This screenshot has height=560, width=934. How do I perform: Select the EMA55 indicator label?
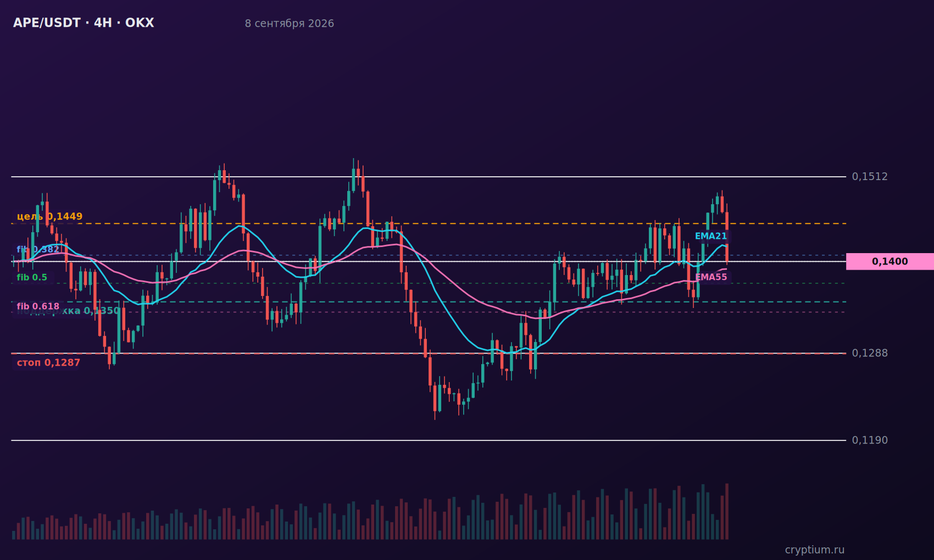point(711,277)
